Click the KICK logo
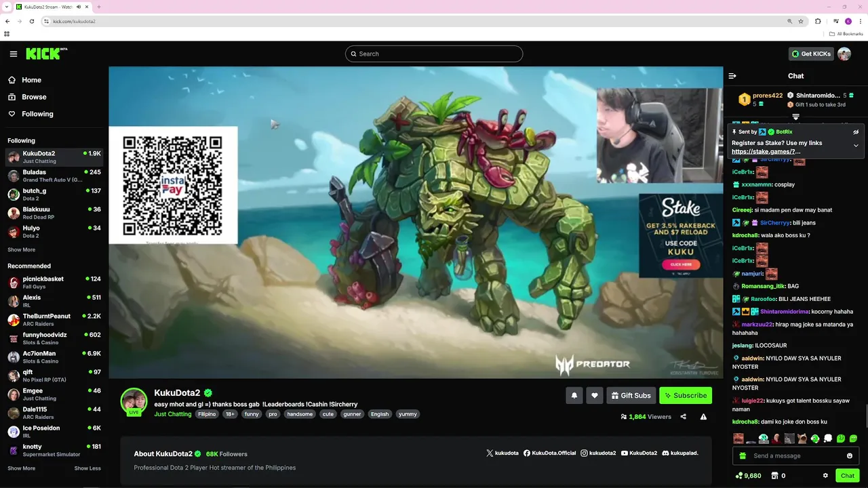The width and height of the screenshot is (868, 488). pyautogui.click(x=46, y=54)
